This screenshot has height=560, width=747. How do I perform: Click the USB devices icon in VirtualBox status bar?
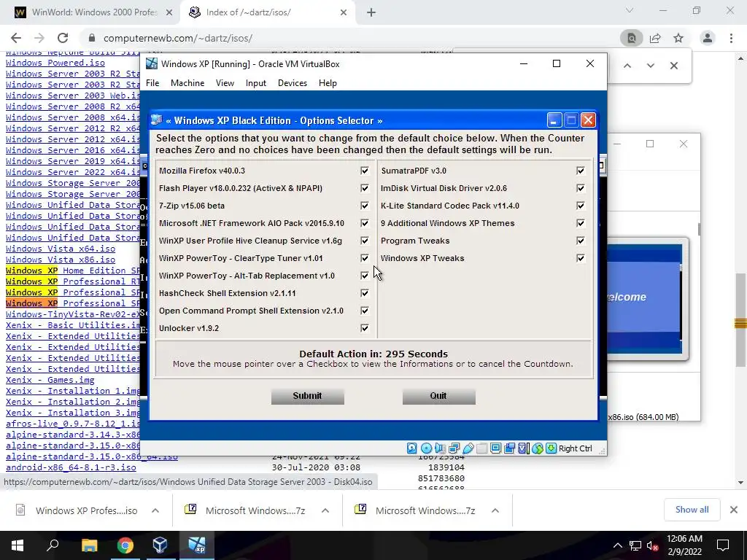(468, 448)
